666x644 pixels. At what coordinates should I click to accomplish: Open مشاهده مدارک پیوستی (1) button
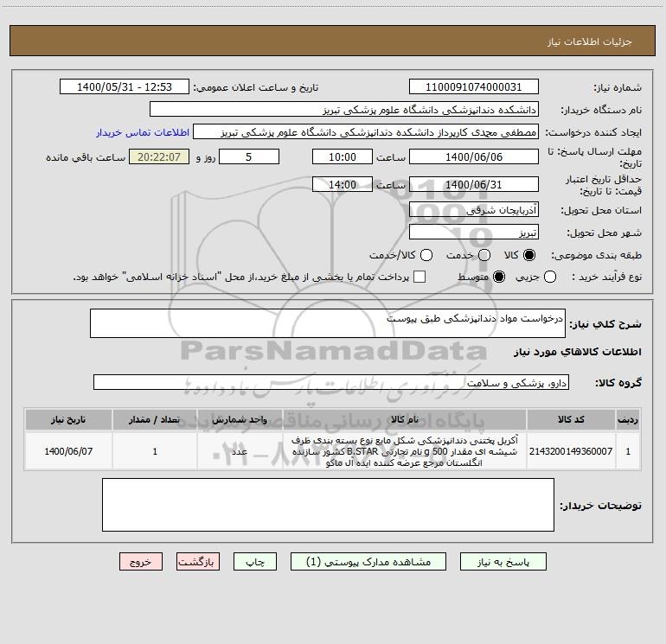368,562
